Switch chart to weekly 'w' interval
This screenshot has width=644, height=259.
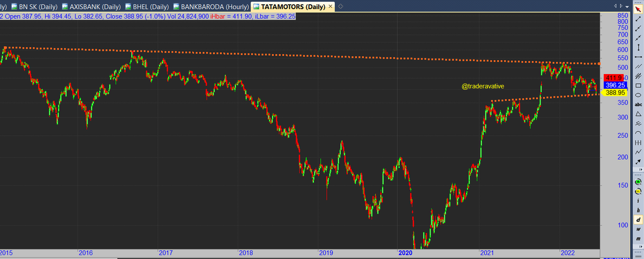638,230
